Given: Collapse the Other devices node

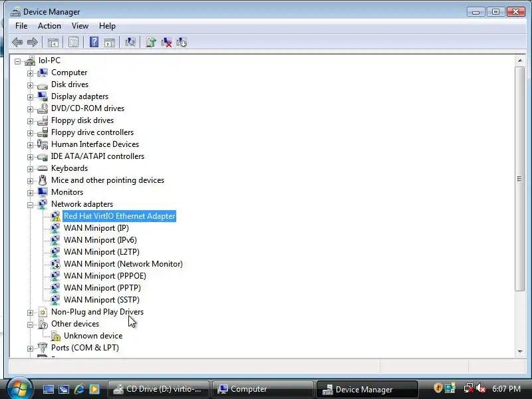Looking at the screenshot, I should coord(30,325).
